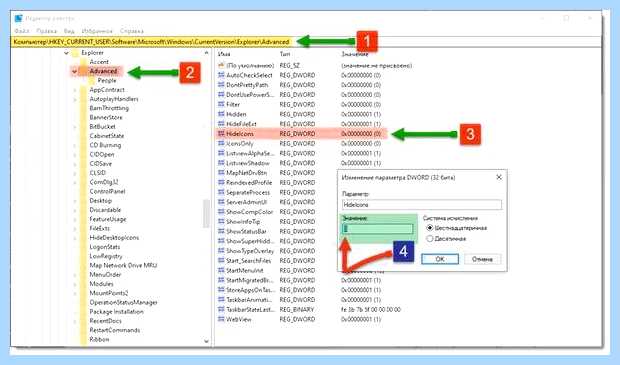Click the Значение input field in the dialog
Viewport: 620px width, 365px height.
point(378,229)
